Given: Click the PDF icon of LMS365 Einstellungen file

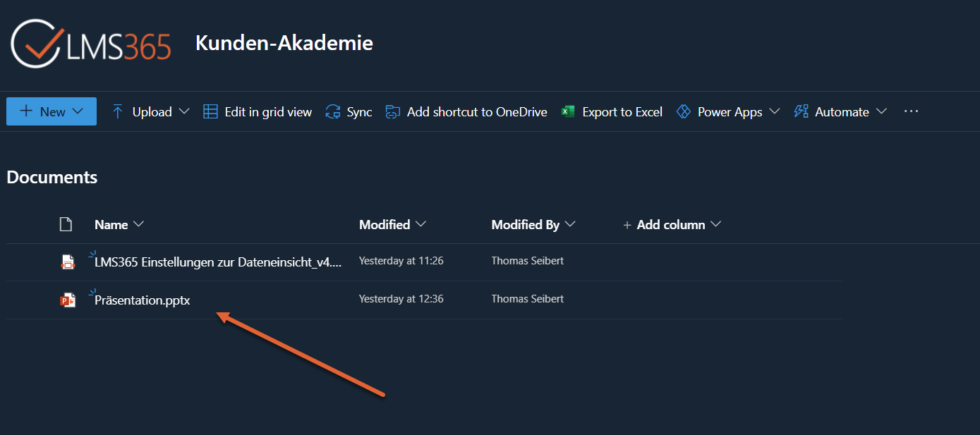Looking at the screenshot, I should [68, 262].
